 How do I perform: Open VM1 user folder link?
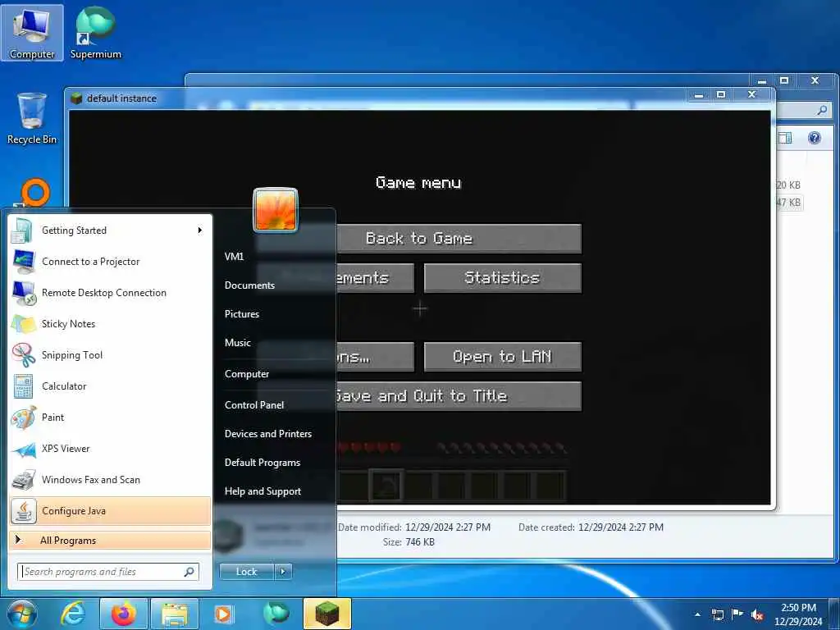coord(234,257)
